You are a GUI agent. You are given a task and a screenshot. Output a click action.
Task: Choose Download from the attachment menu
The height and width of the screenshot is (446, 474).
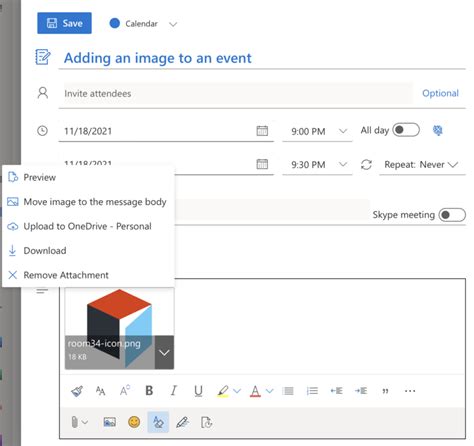(x=88, y=251)
